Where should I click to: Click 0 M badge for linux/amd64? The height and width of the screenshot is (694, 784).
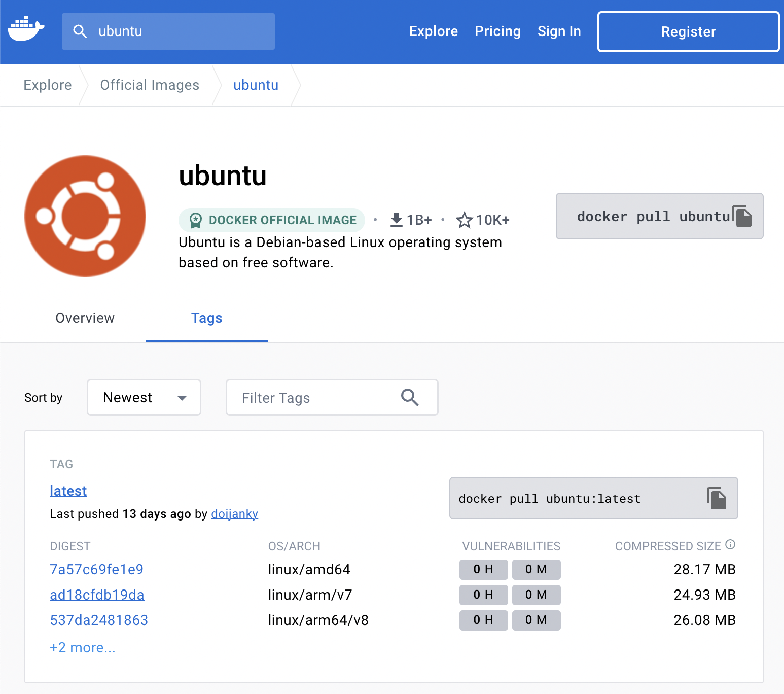coord(536,569)
